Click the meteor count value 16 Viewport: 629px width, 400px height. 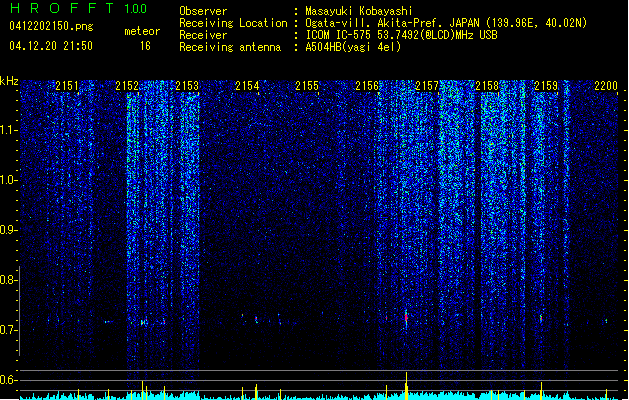click(145, 46)
